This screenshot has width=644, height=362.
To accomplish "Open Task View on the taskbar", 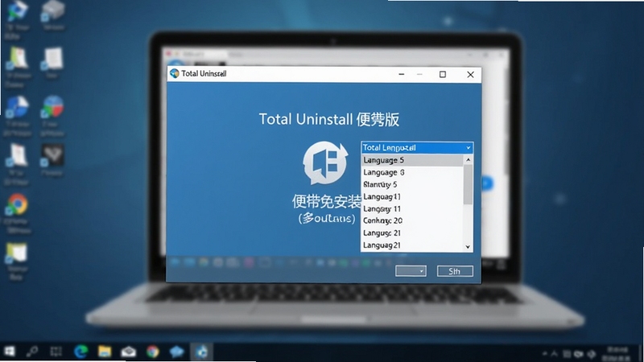I will tap(56, 352).
